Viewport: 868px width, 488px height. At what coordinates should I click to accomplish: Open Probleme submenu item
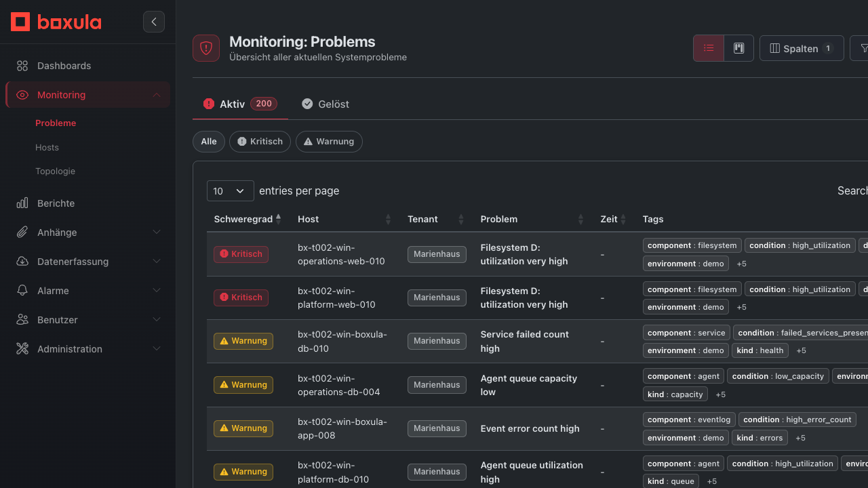click(x=56, y=123)
